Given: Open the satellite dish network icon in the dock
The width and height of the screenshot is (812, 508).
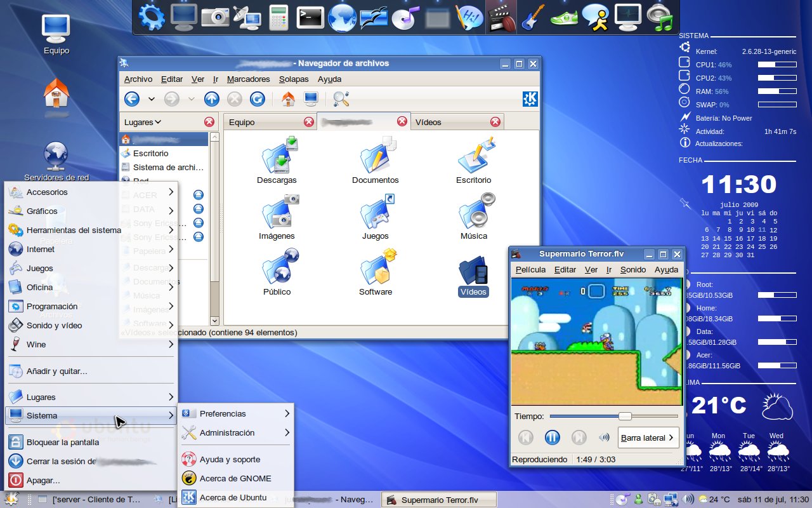Looking at the screenshot, I should (247, 17).
